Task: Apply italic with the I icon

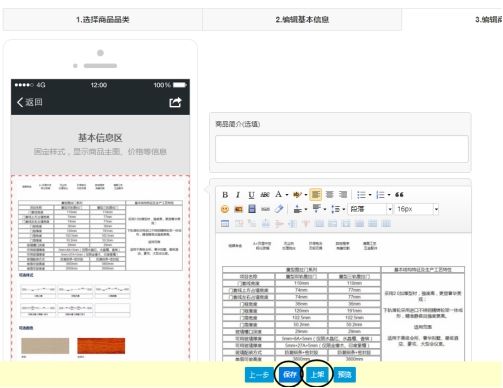Action: click(238, 195)
